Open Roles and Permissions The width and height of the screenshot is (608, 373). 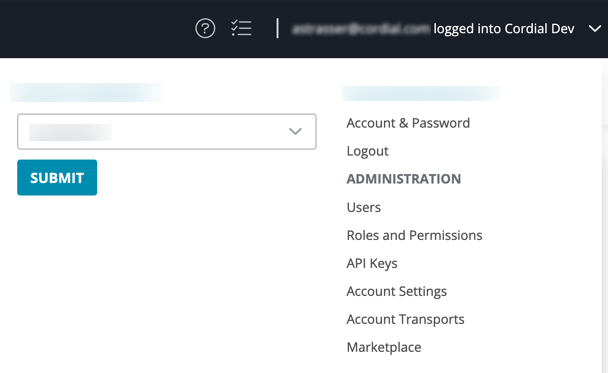pyautogui.click(x=414, y=235)
